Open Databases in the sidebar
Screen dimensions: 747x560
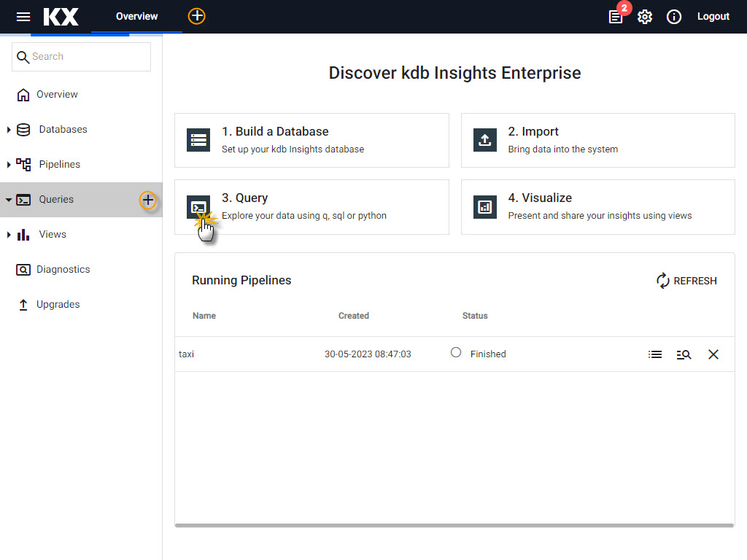click(x=63, y=130)
